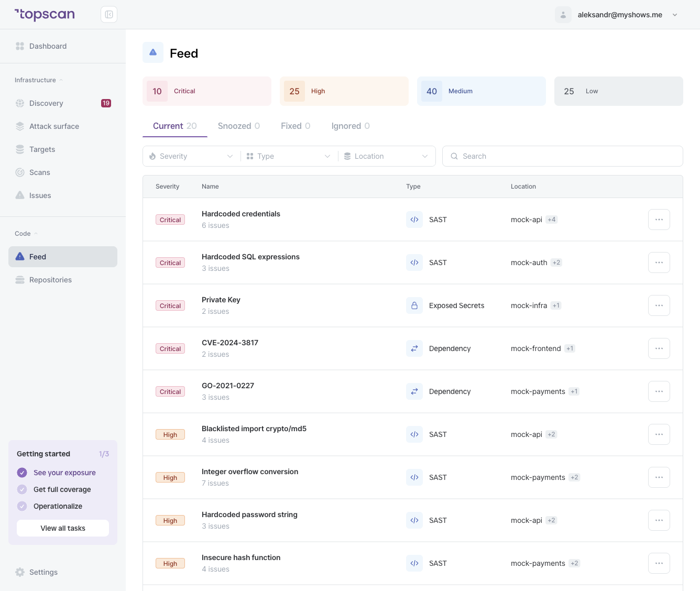The height and width of the screenshot is (591, 700).
Task: Open the actions menu for Hardcoded SQL expressions
Action: (x=659, y=262)
